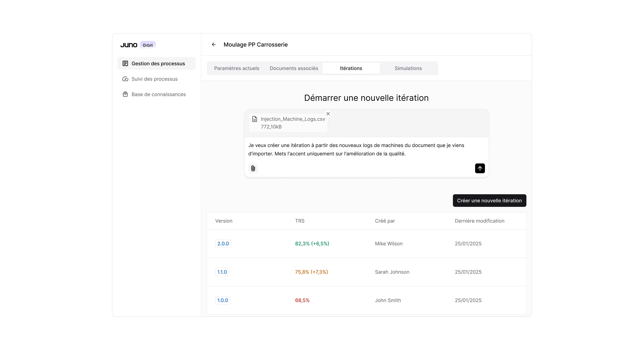Screen dimensions: 644x350
Task: Click the Base de connaissances archive icon
Action: 125,94
